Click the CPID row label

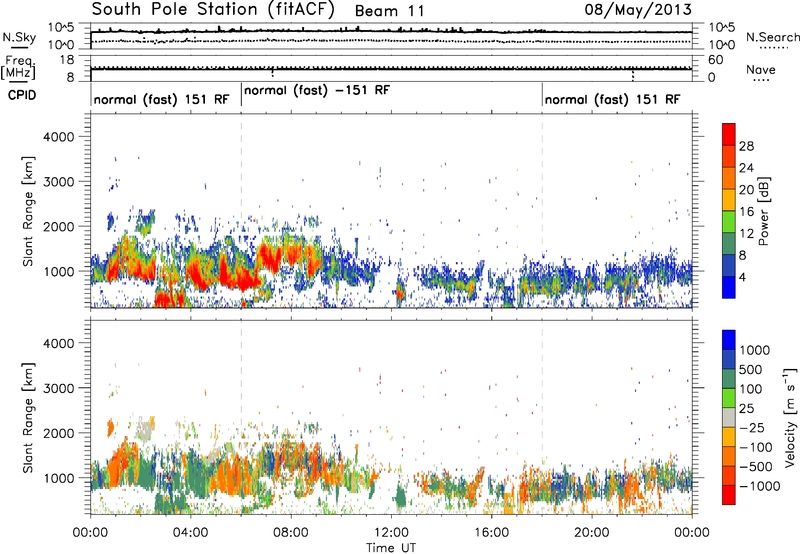point(22,95)
